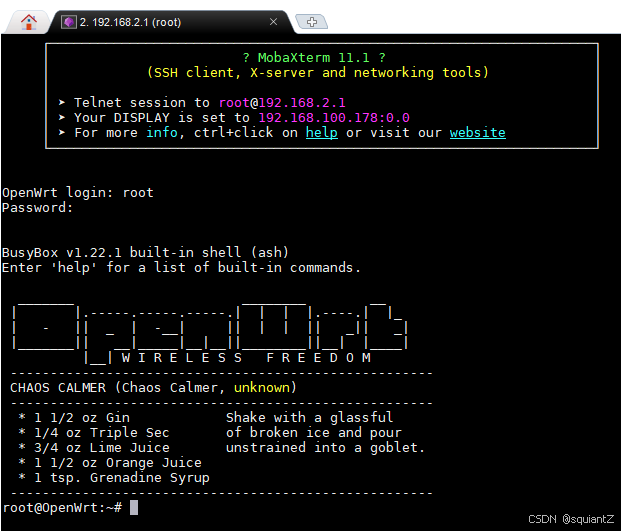Image resolution: width=621 pixels, height=531 pixels.
Task: Click the '1 1/2 oz Orange Juice' line
Action: click(x=110, y=463)
